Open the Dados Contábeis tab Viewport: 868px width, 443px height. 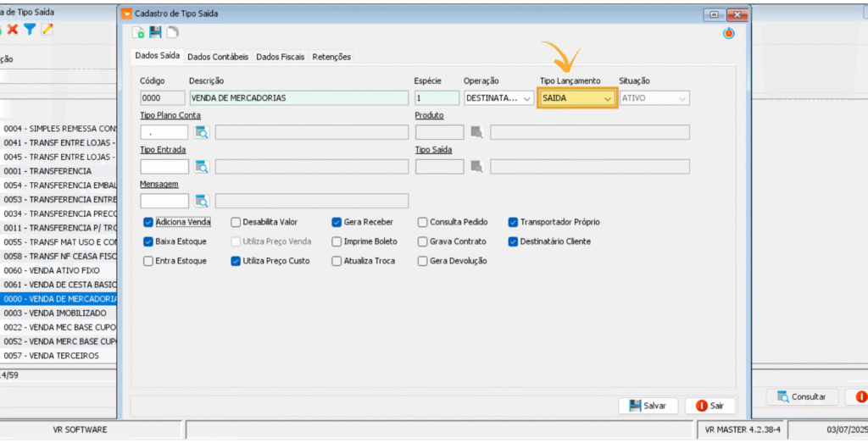[x=218, y=57]
